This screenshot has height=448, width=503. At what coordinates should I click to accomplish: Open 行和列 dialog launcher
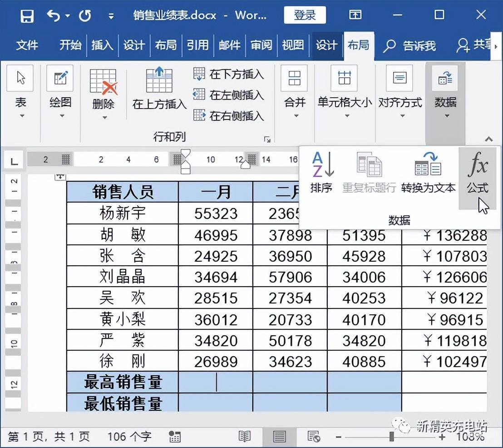[x=267, y=139]
